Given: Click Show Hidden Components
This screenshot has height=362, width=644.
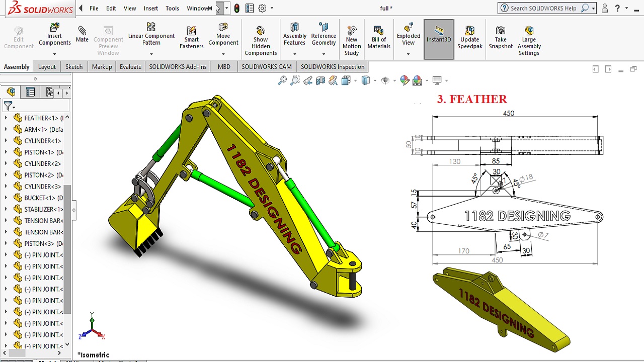Looking at the screenshot, I should coord(261,40).
